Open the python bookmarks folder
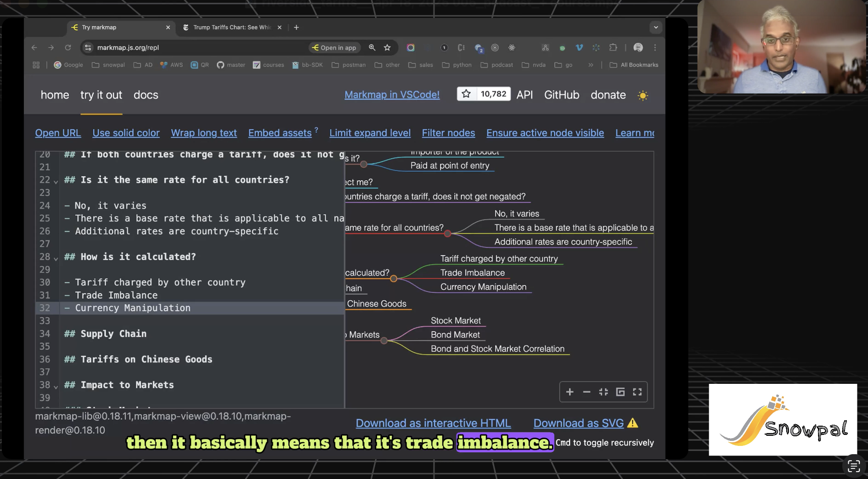The width and height of the screenshot is (868, 479). pos(457,65)
